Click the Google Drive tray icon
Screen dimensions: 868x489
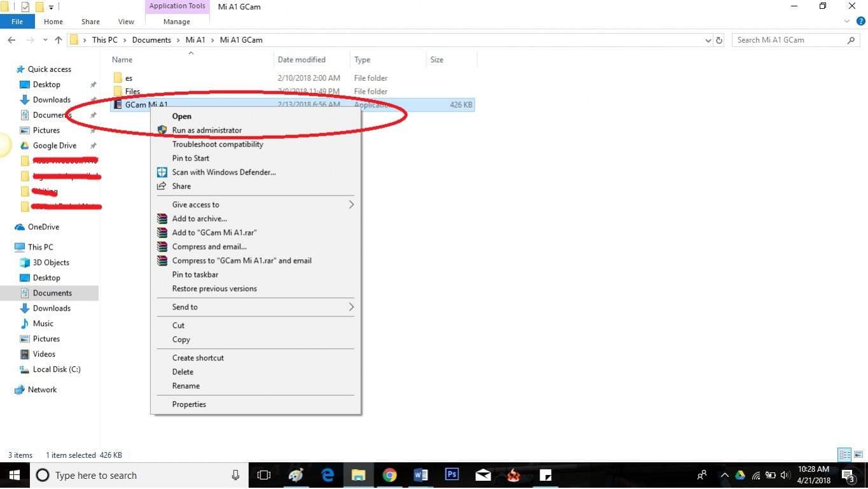740,475
